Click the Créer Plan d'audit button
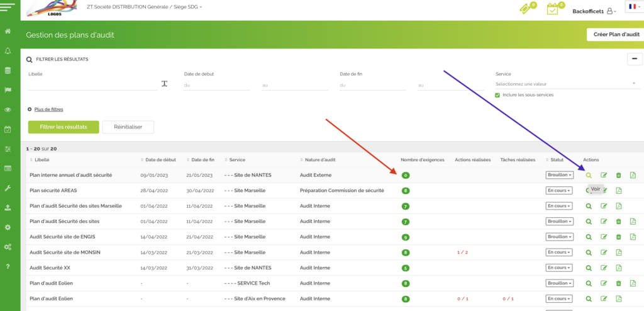The image size is (644, 311). click(616, 35)
